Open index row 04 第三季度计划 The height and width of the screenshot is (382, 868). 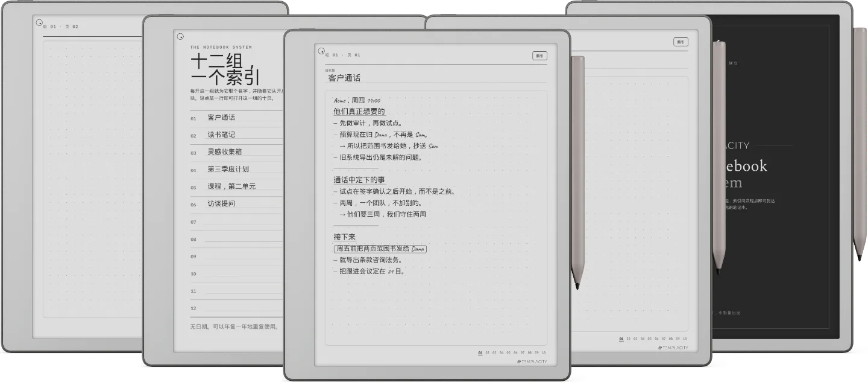[x=236, y=170]
